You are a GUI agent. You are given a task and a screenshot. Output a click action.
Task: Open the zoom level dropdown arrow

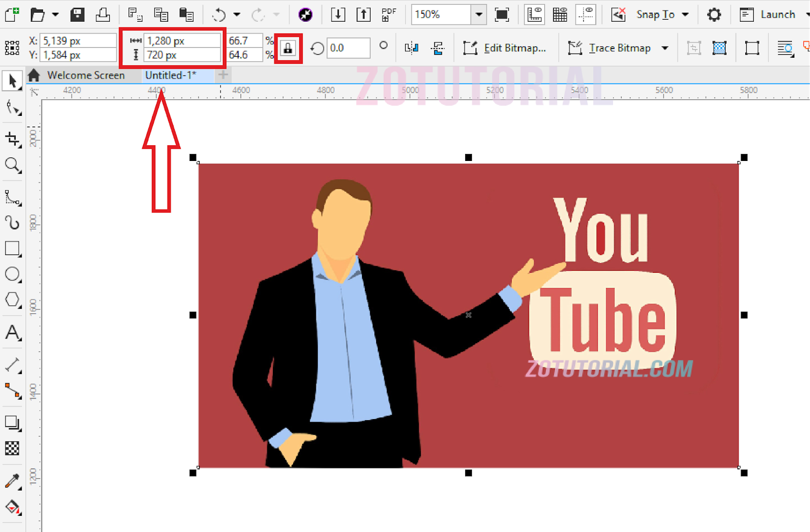click(478, 15)
